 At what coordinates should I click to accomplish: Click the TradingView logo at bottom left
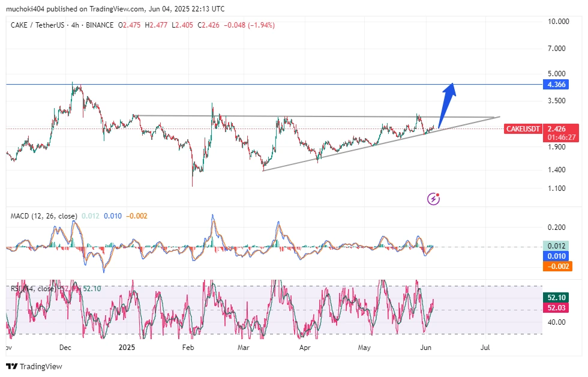point(34,366)
